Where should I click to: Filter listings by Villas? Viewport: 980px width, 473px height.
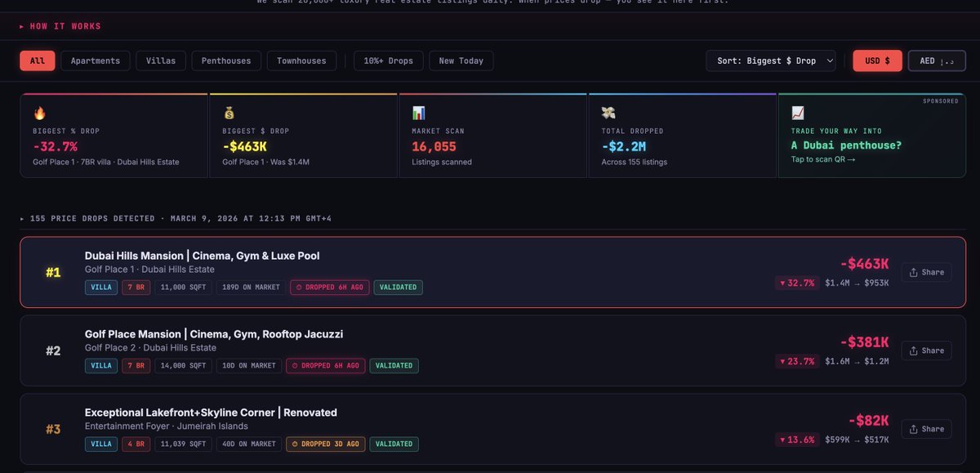coord(161,60)
